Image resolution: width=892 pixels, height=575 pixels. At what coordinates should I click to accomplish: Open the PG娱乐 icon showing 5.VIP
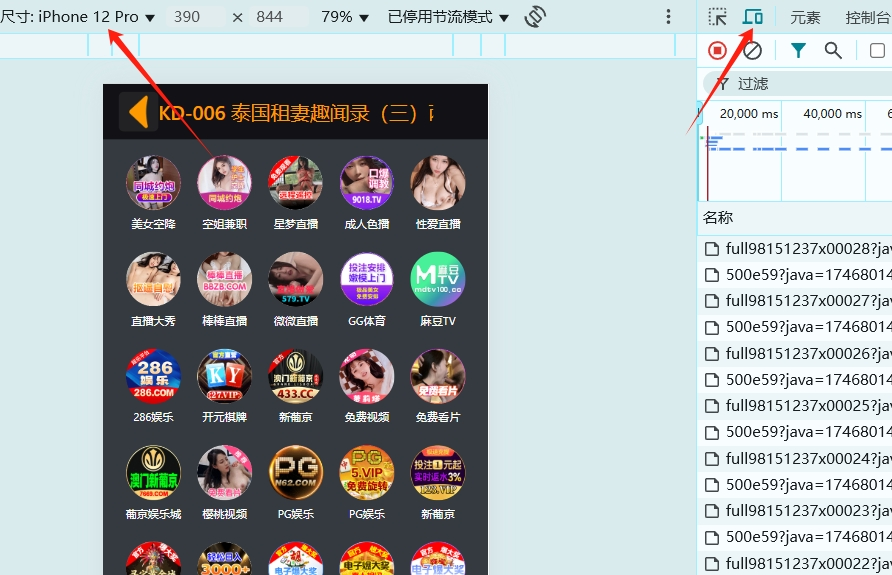[x=367, y=473]
